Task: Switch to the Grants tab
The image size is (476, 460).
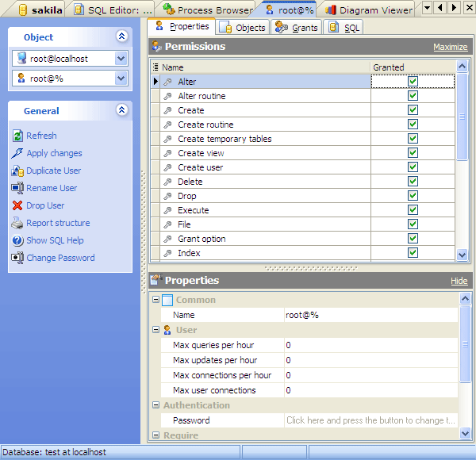Action: [297, 27]
